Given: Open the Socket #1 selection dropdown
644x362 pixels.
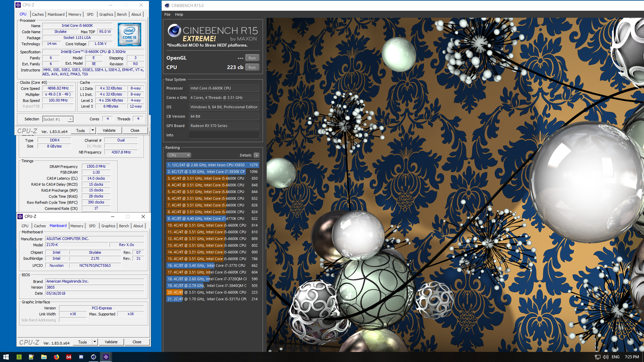Looking at the screenshot, I should (x=58, y=119).
